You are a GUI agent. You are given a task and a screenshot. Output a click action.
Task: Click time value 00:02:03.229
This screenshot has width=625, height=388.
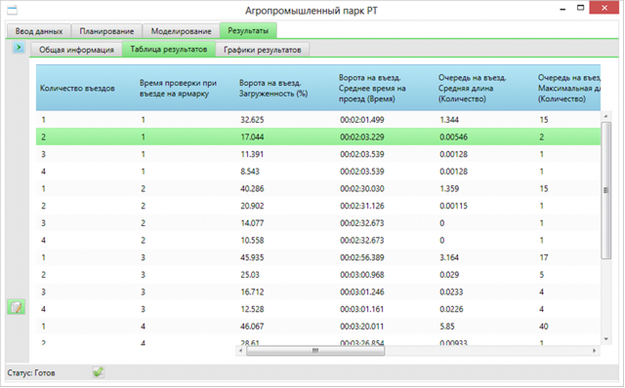(x=362, y=137)
